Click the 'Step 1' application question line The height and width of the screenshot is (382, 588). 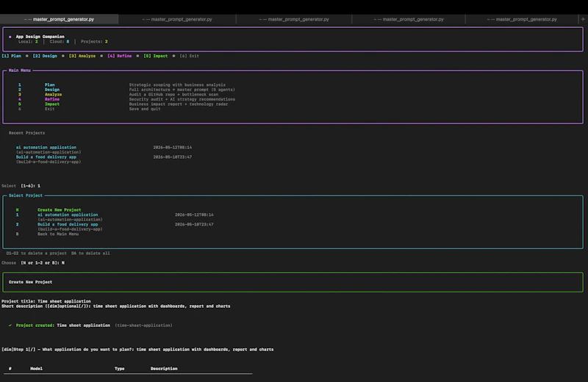tap(137, 350)
